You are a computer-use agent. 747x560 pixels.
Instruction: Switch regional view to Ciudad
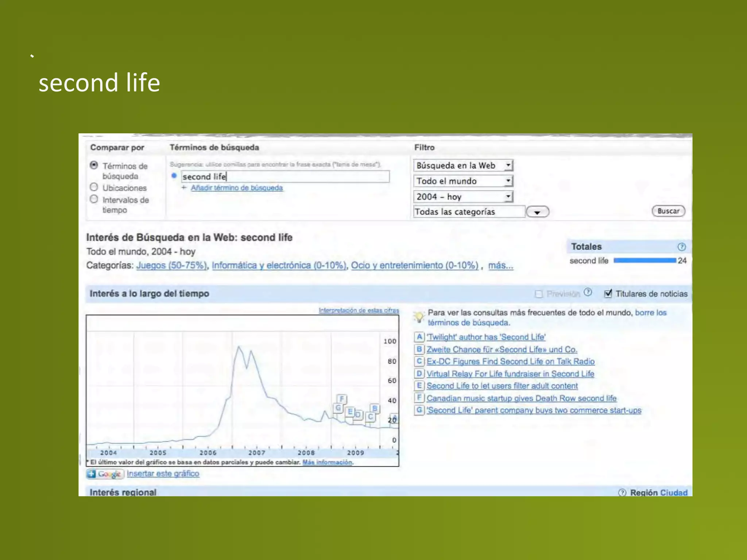tap(674, 493)
